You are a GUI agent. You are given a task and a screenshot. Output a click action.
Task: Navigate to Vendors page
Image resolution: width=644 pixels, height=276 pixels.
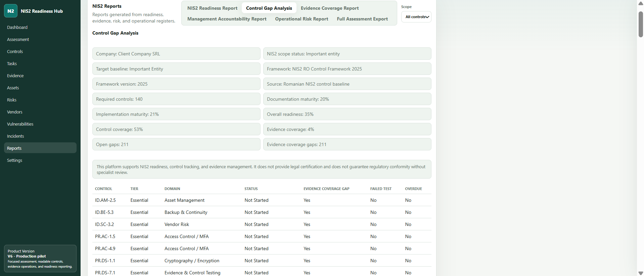tap(40, 112)
